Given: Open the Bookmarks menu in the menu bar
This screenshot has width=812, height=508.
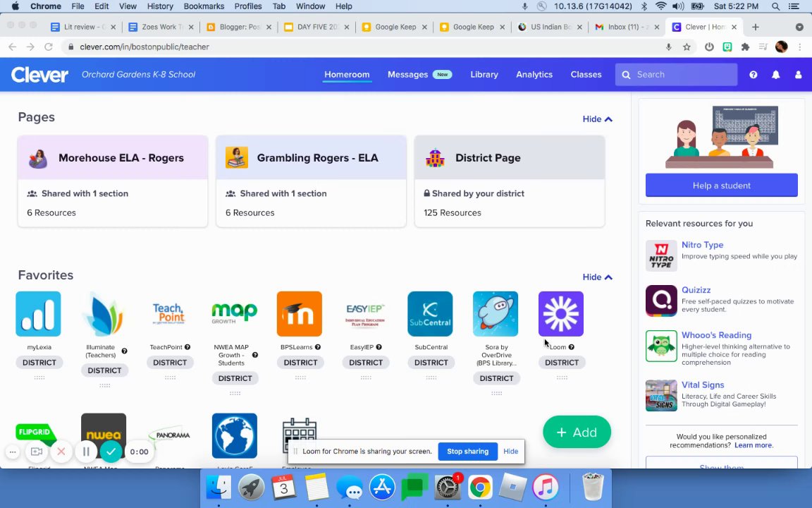Looking at the screenshot, I should (204, 6).
